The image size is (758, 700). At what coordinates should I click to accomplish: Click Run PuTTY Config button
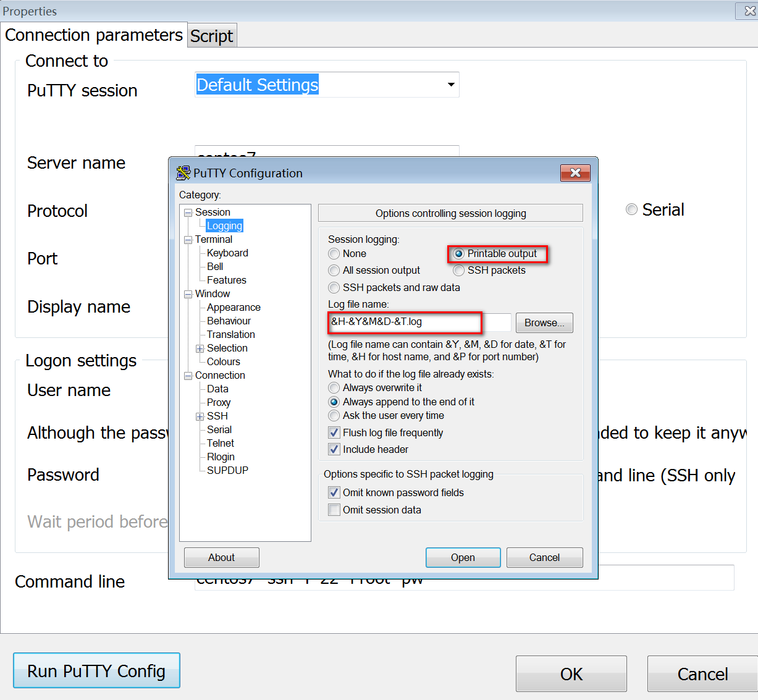pos(96,671)
